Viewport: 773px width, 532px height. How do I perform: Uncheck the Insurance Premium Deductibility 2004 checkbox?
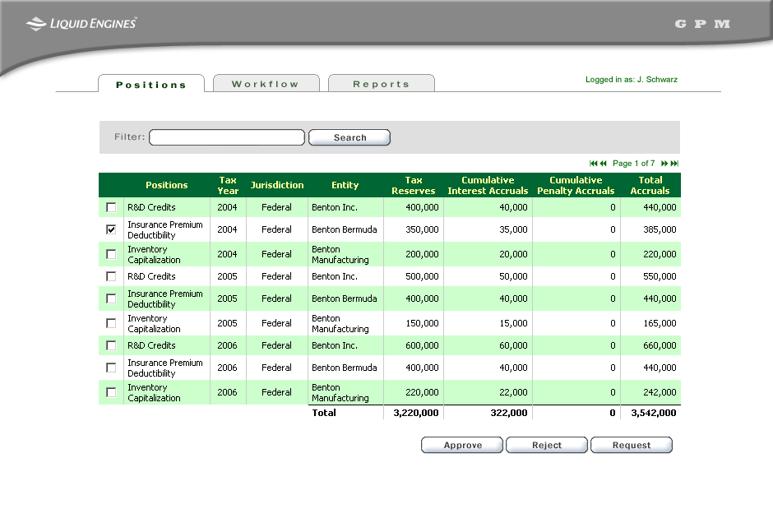[x=111, y=229]
